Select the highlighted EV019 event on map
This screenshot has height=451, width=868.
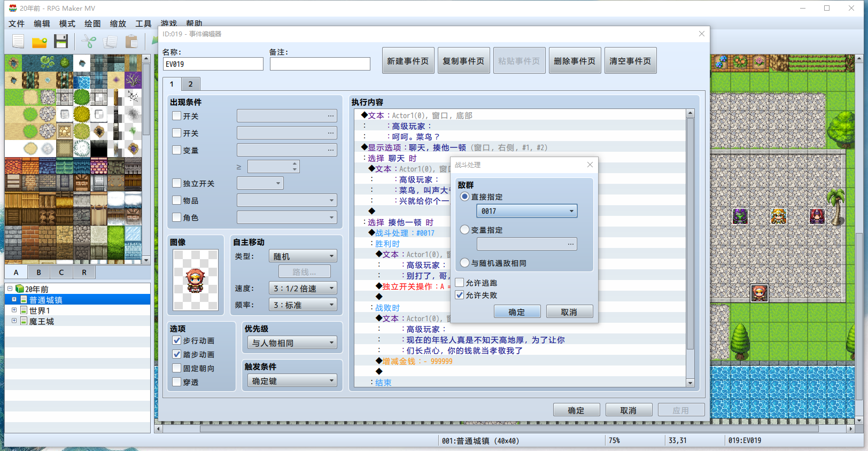point(759,293)
